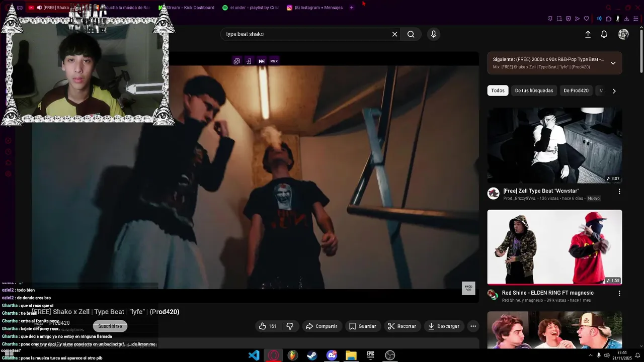Open browser downloads icon
644x362 pixels.
coord(626,19)
